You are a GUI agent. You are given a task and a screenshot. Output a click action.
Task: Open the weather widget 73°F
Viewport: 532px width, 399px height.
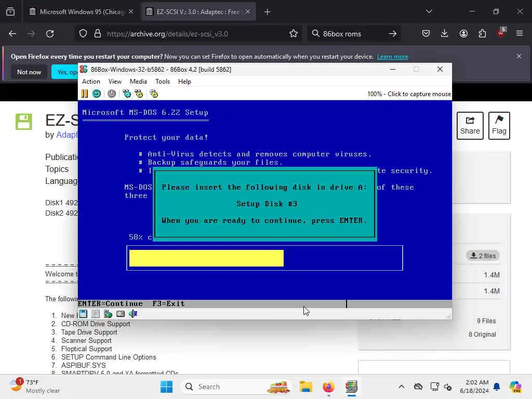(34, 387)
